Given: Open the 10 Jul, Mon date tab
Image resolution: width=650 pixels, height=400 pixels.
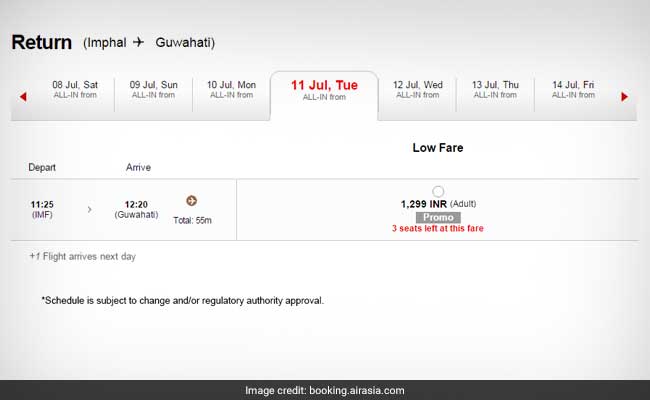Looking at the screenshot, I should click(x=231, y=90).
